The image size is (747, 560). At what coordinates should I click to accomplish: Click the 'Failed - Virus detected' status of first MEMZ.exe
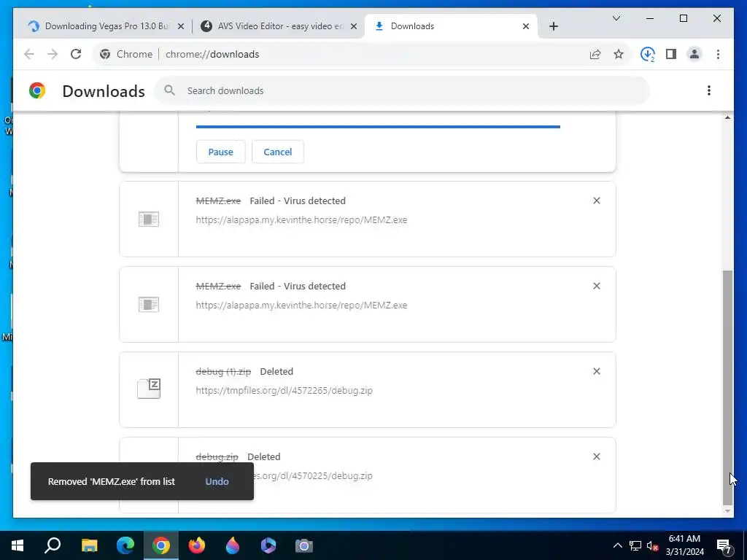298,201
